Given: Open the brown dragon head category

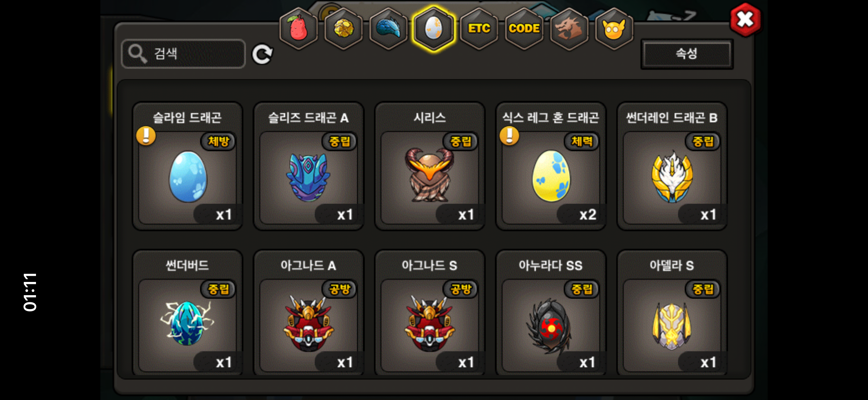Looking at the screenshot, I should pyautogui.click(x=569, y=29).
